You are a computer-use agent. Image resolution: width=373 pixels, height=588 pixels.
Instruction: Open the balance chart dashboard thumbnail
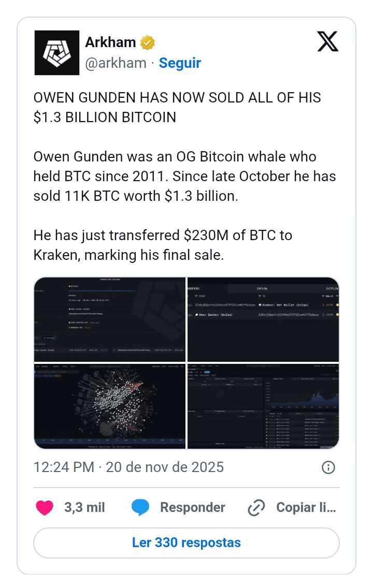(x=263, y=406)
